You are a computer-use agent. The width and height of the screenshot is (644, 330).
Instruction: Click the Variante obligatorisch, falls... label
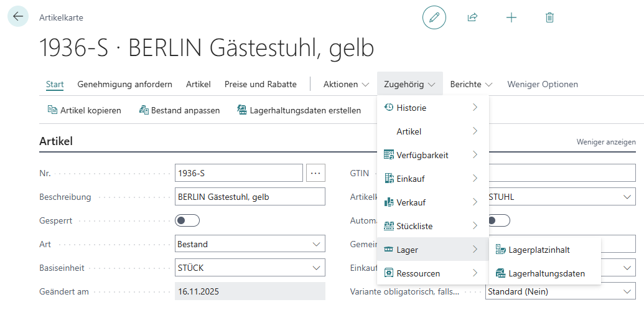click(x=404, y=292)
